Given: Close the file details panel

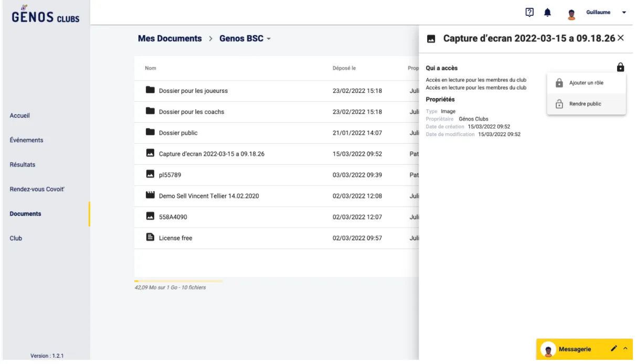Looking at the screenshot, I should pyautogui.click(x=621, y=38).
